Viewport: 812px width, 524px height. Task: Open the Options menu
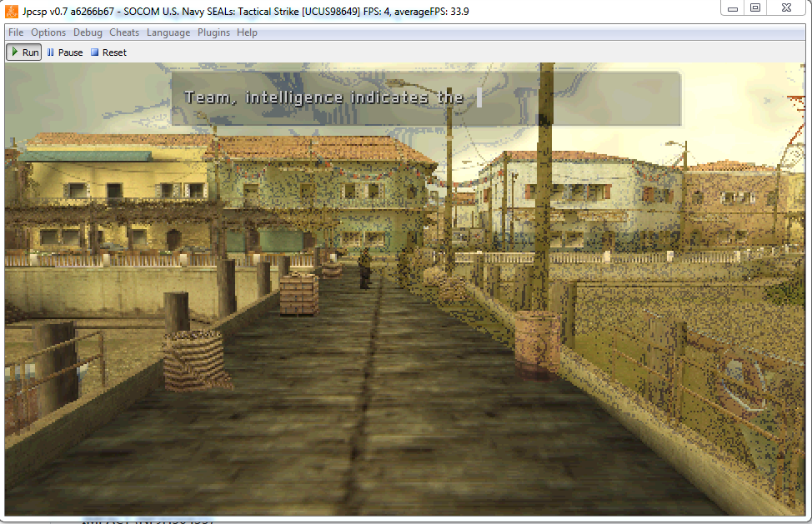coord(48,32)
